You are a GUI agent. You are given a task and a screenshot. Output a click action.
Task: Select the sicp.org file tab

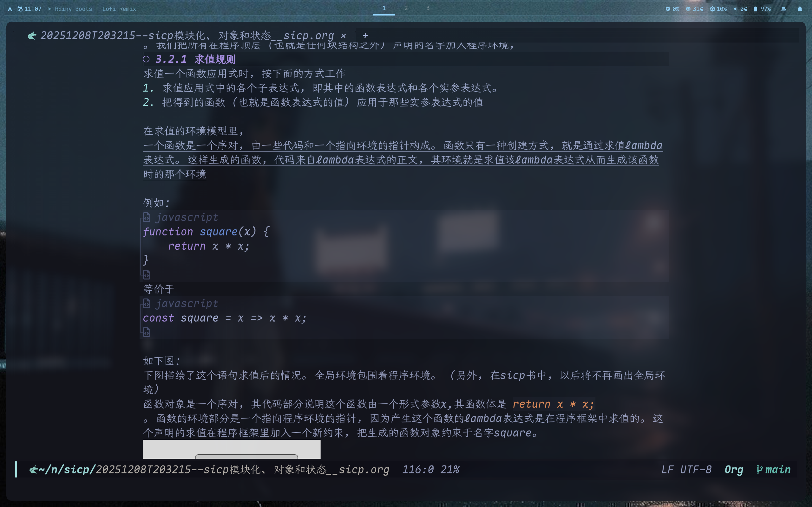tap(185, 35)
